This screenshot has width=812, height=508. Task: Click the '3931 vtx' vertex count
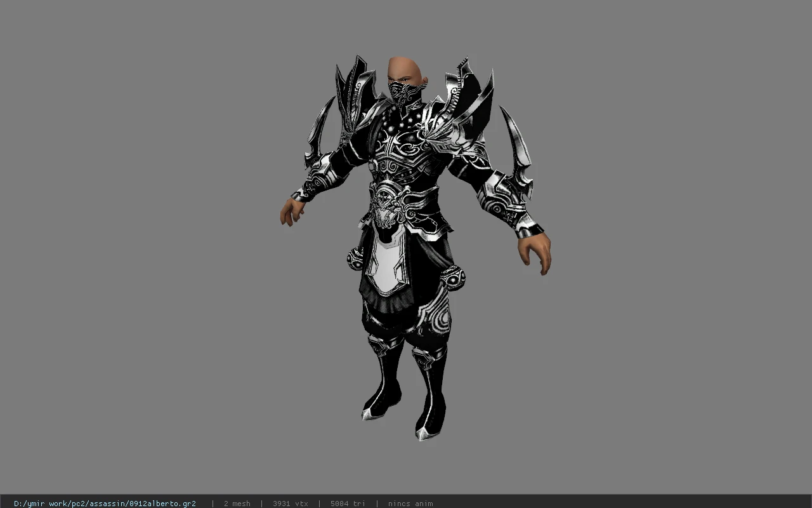click(290, 504)
